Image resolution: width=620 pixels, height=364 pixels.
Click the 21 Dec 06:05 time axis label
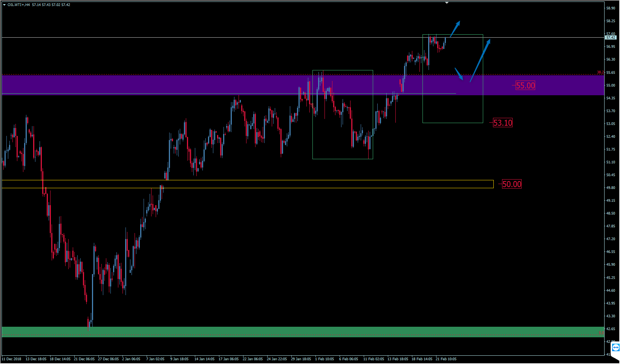coord(84,359)
